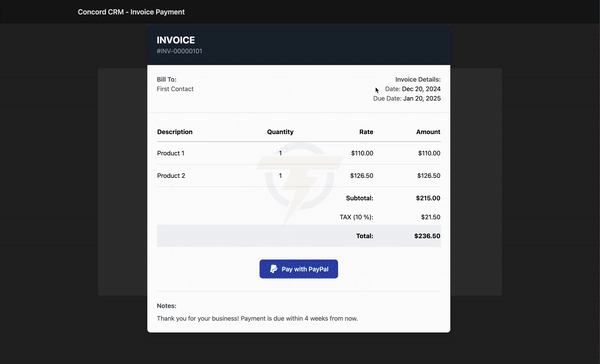Select the due date Jan 20, 2025
Image resolution: width=600 pixels, height=364 pixels.
pyautogui.click(x=422, y=98)
